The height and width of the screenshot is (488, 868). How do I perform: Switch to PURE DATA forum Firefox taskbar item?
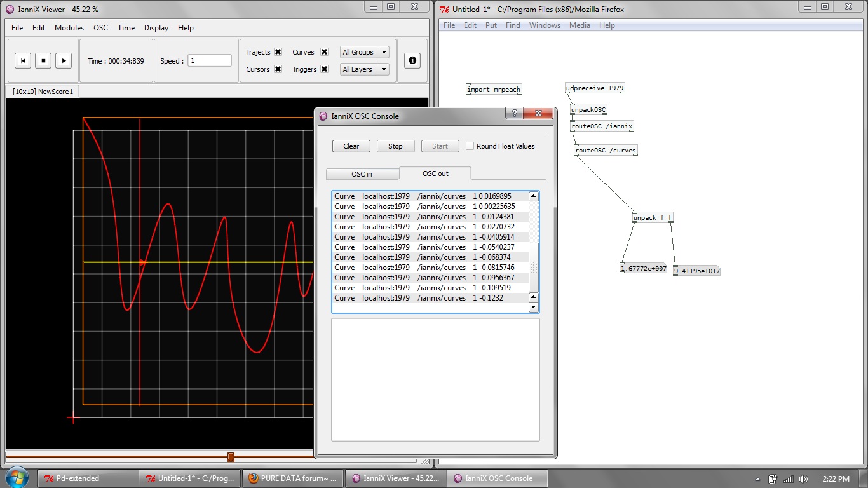tap(293, 478)
